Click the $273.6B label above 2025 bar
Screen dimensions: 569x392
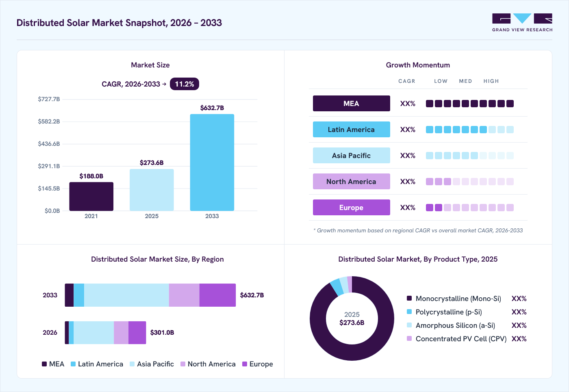152,162
